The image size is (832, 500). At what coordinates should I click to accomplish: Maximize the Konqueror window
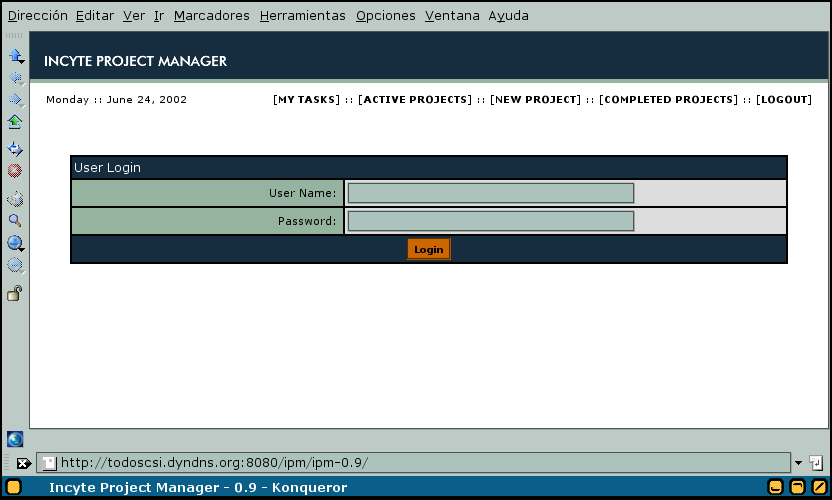797,487
